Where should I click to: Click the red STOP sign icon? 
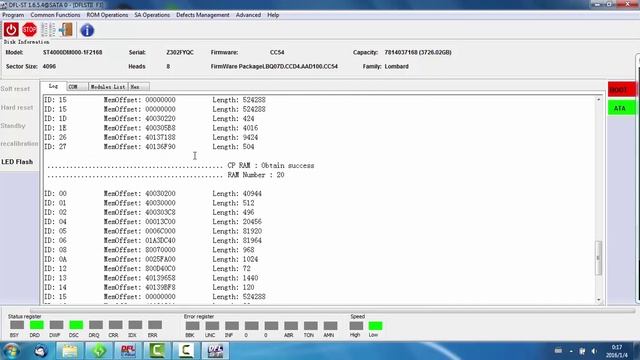coord(29,30)
